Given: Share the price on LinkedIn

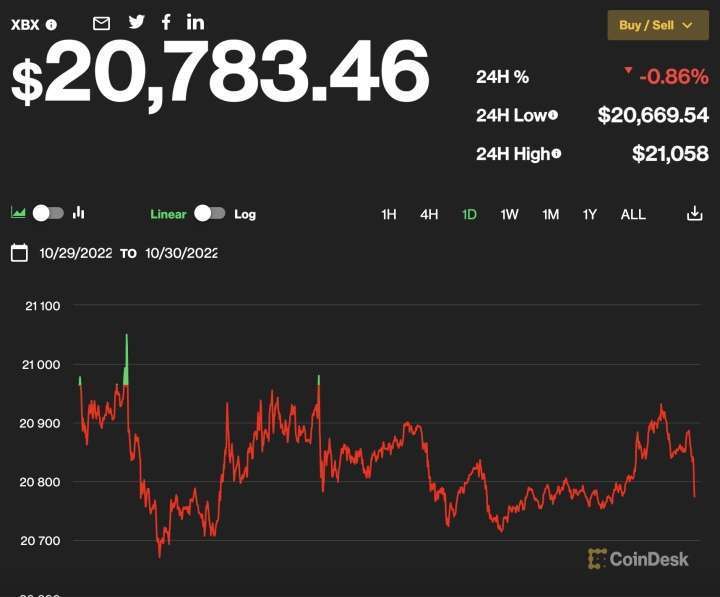Looking at the screenshot, I should [x=196, y=22].
